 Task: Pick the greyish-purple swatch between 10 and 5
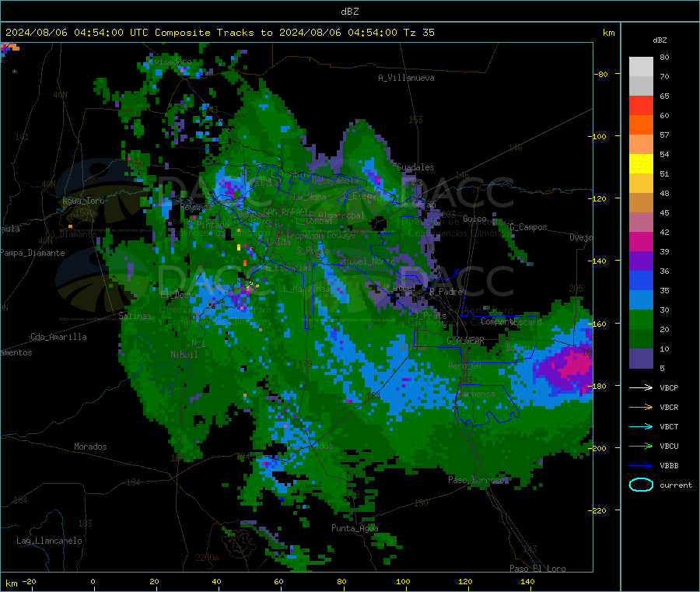(641, 359)
